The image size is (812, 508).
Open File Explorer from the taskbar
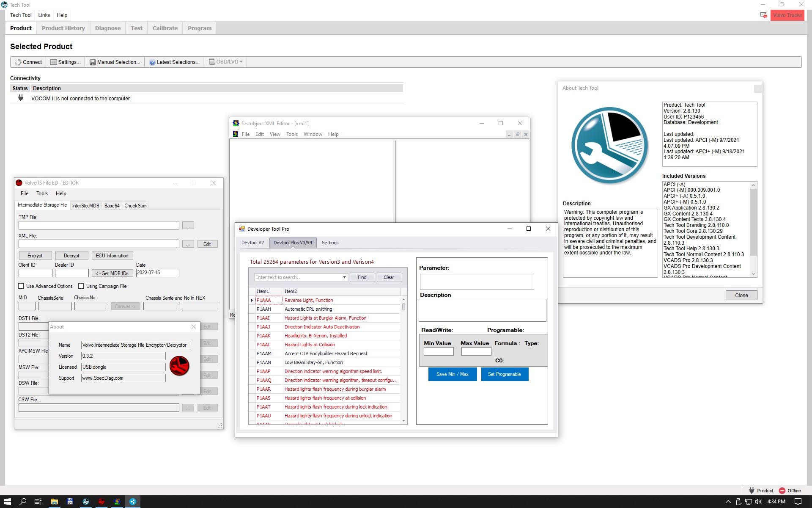[x=54, y=502]
